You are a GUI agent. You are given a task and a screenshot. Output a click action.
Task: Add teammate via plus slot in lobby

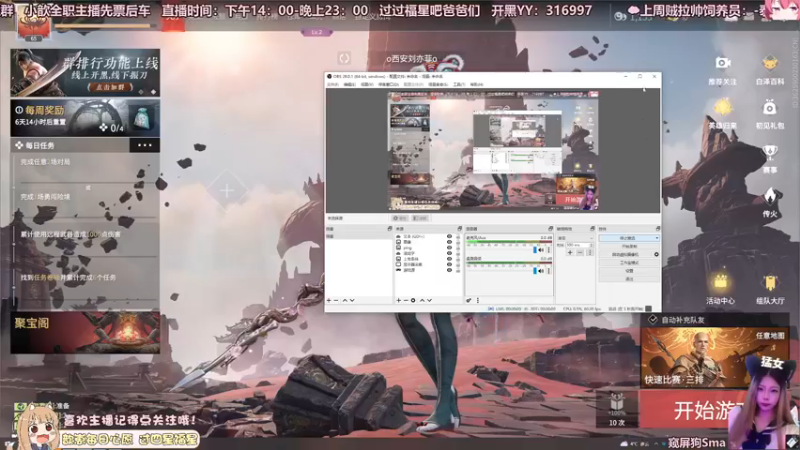tap(227, 190)
